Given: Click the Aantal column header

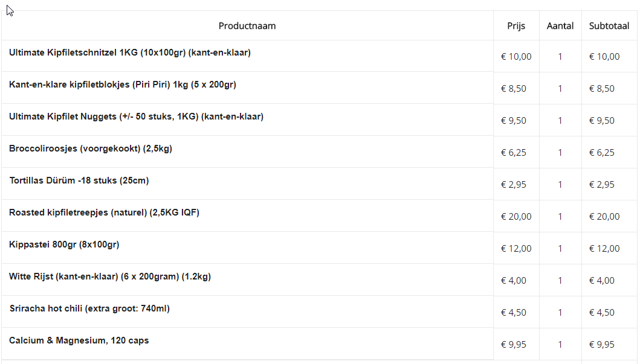Looking at the screenshot, I should pos(560,26).
